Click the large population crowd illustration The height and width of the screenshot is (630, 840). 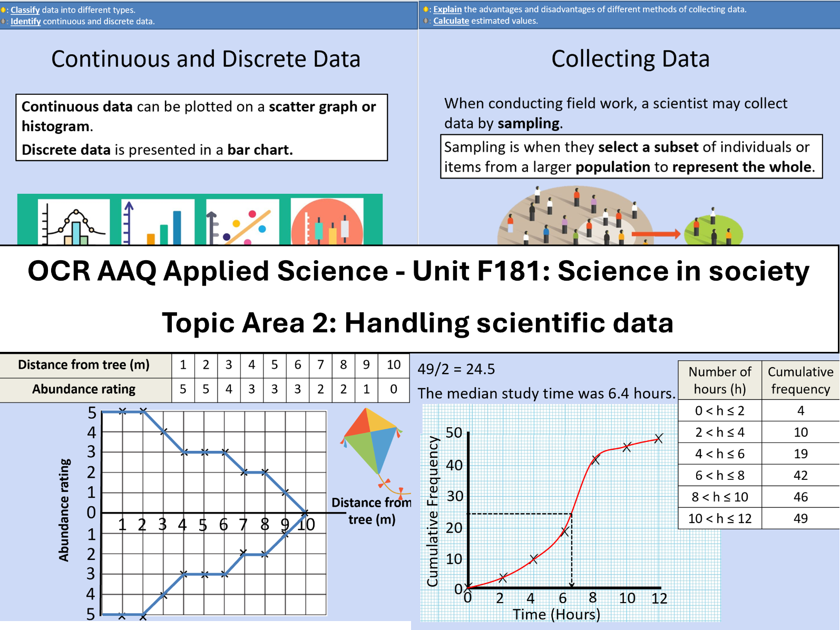575,216
